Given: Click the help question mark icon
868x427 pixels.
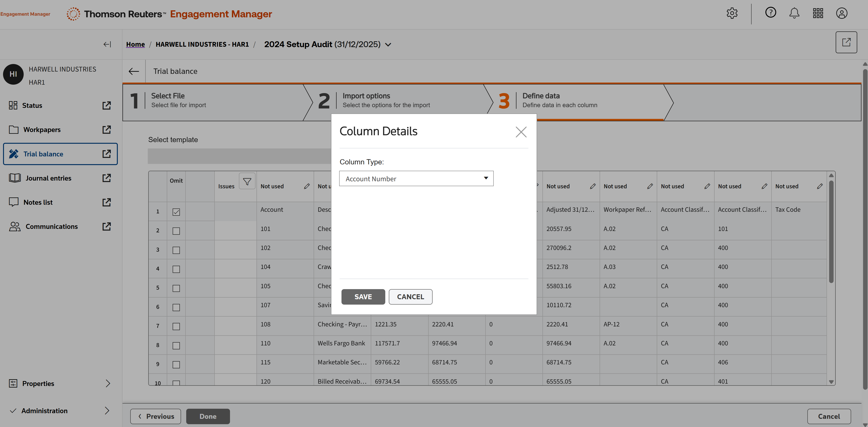Looking at the screenshot, I should tap(770, 13).
